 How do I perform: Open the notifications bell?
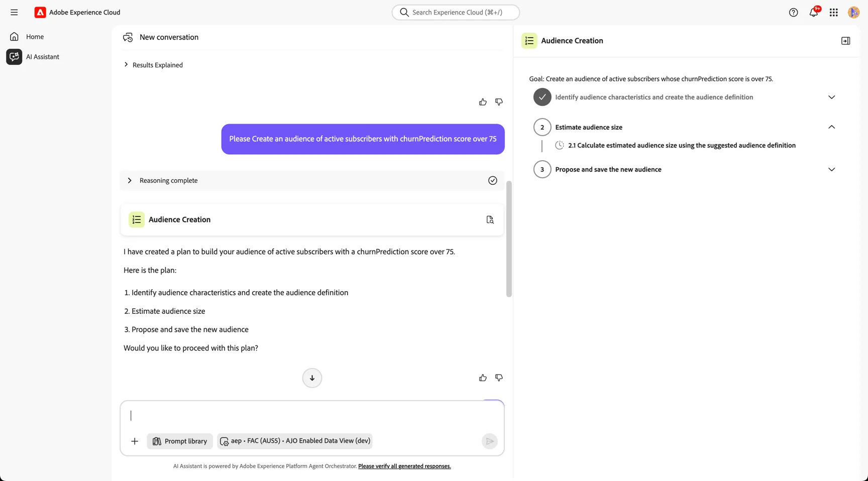point(813,13)
